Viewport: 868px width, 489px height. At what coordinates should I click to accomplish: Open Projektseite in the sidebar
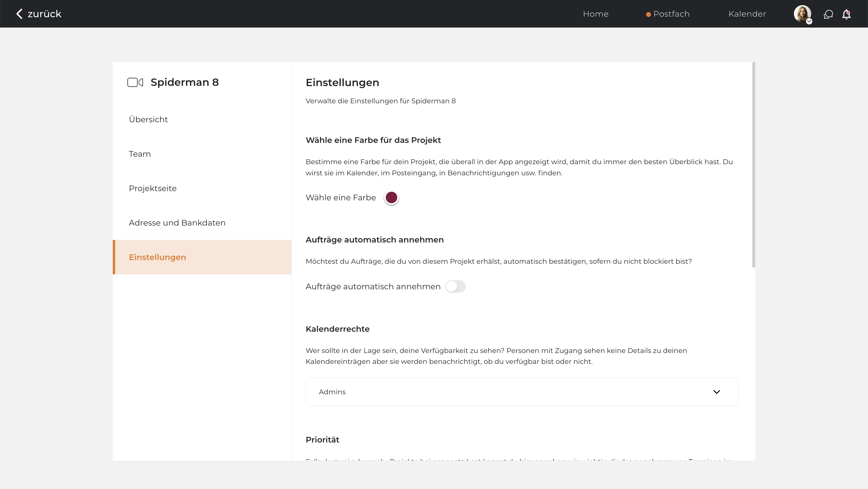point(153,188)
